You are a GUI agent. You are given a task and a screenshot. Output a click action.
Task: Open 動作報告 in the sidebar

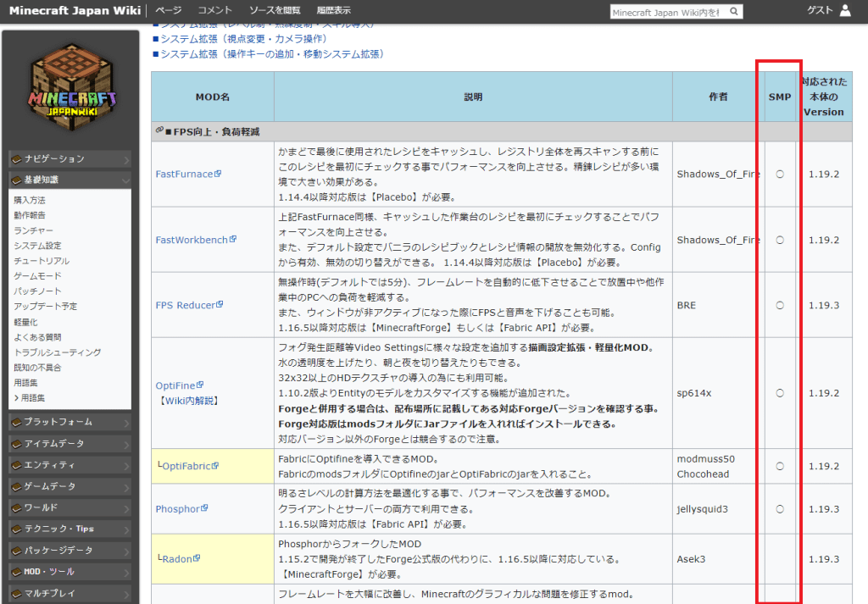30,215
